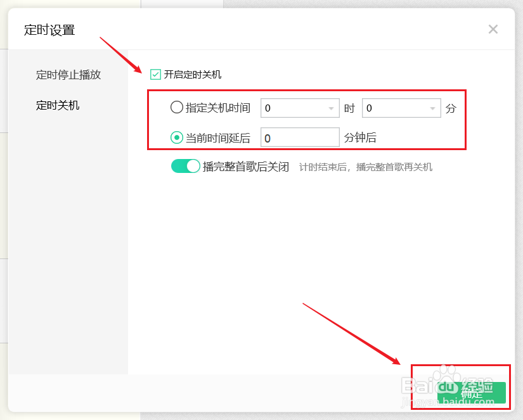The image size is (523, 420).
Task: Click the X icon at top right
Action: pos(493,29)
